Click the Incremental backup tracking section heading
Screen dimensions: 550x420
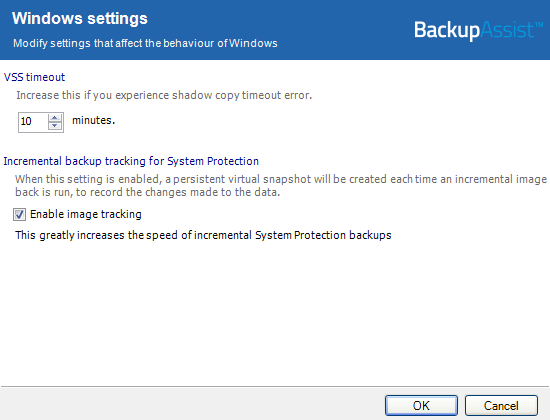(x=131, y=161)
